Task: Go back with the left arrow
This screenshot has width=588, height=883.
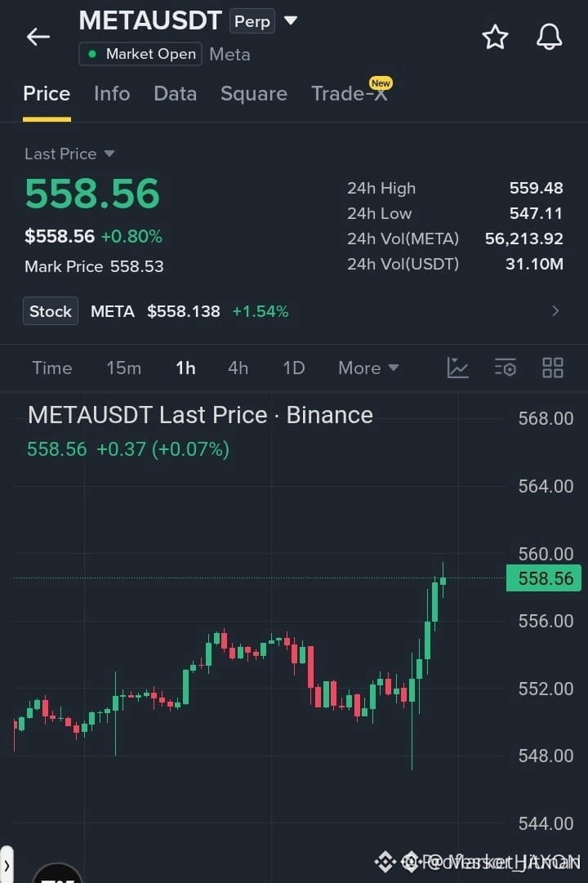Action: pos(38,38)
